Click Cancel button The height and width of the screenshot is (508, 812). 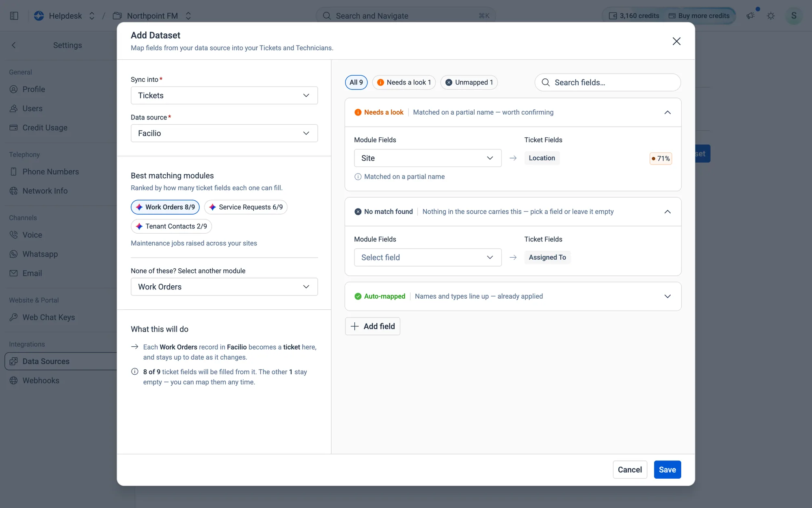[x=630, y=470]
